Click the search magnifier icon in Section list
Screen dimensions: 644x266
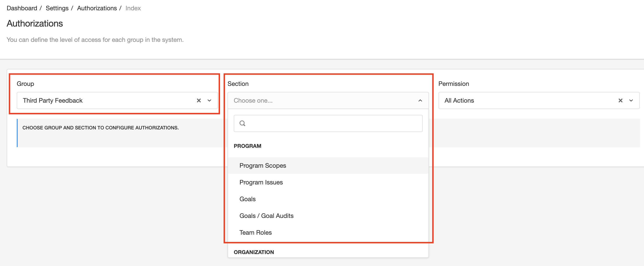pyautogui.click(x=242, y=123)
